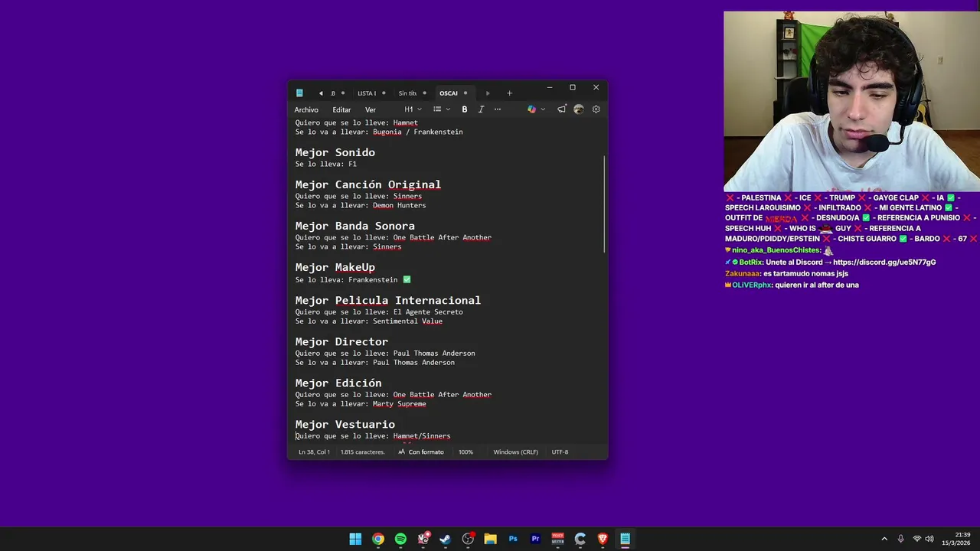This screenshot has height=551, width=980.
Task: Expand the H1 heading style dropdown
Action: tap(413, 109)
